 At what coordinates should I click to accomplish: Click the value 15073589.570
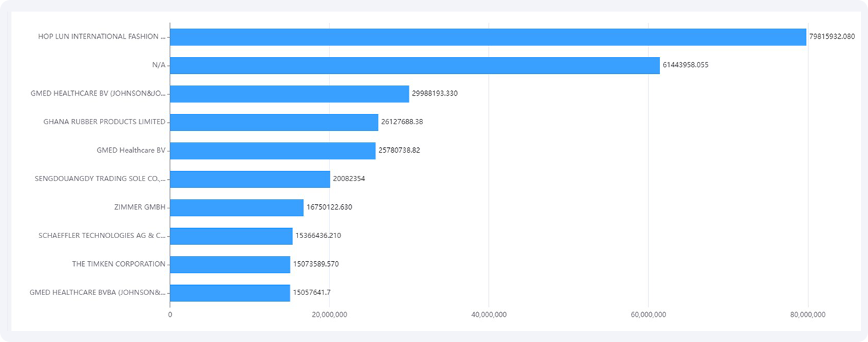point(316,265)
